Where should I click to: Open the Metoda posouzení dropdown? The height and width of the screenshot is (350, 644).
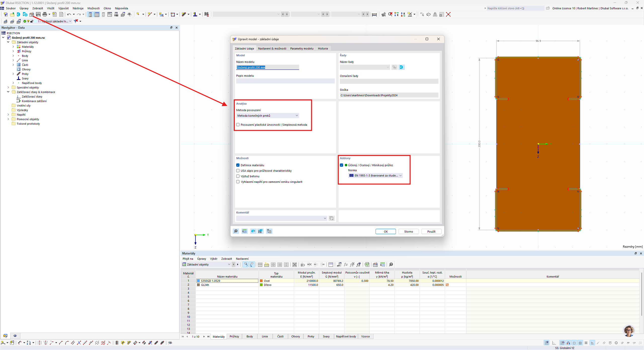pyautogui.click(x=268, y=116)
